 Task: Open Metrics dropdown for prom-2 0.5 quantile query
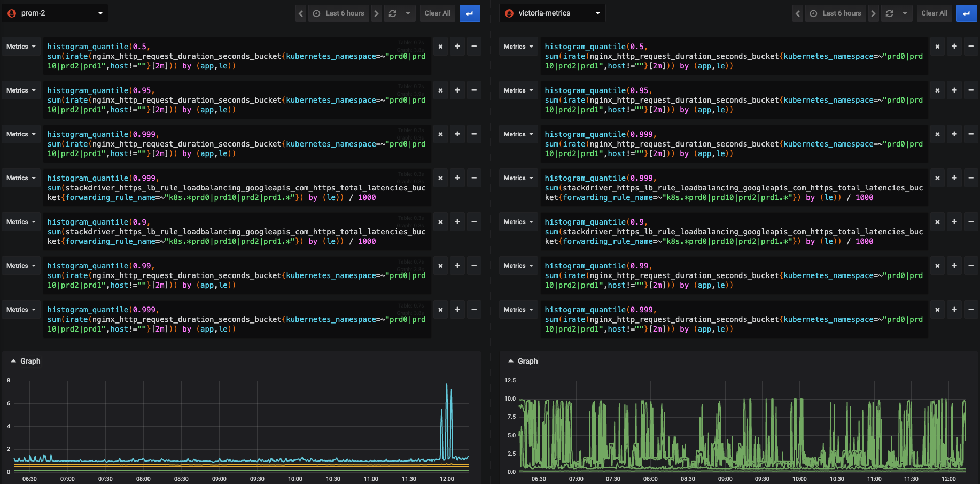point(21,47)
